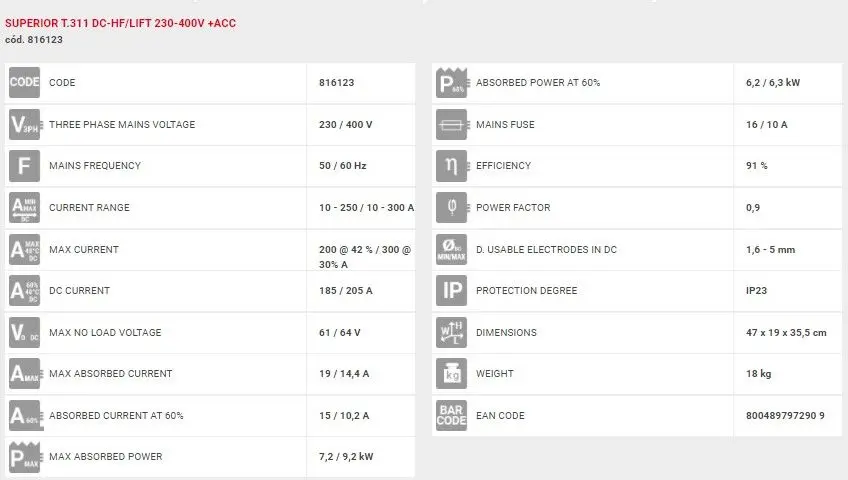Click the mains fuse icon
Screen dimensions: 848x480
pos(452,125)
